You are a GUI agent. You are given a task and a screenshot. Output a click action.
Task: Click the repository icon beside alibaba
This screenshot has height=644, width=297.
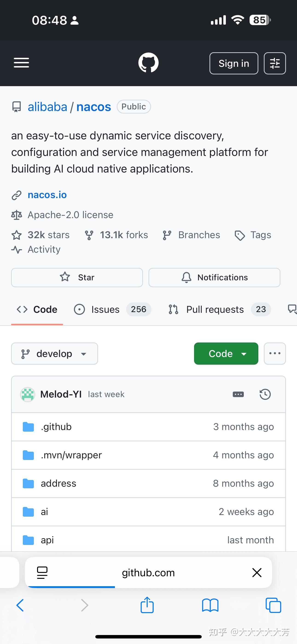(x=17, y=107)
